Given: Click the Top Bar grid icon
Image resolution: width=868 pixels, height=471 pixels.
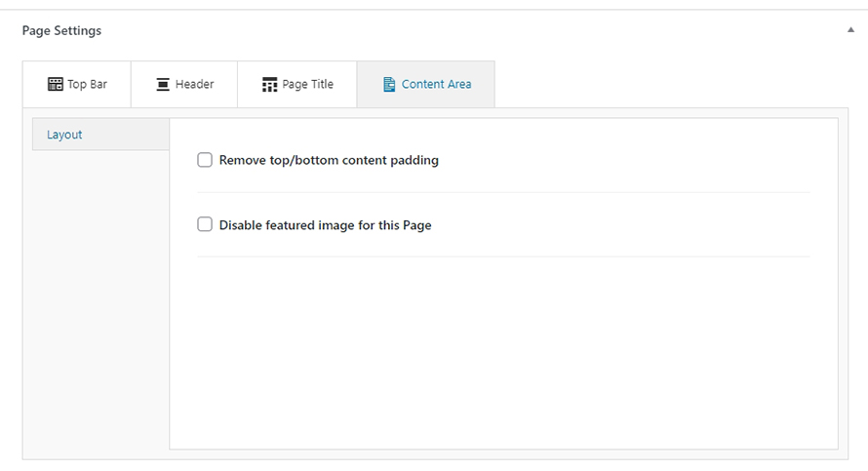Looking at the screenshot, I should click(56, 84).
